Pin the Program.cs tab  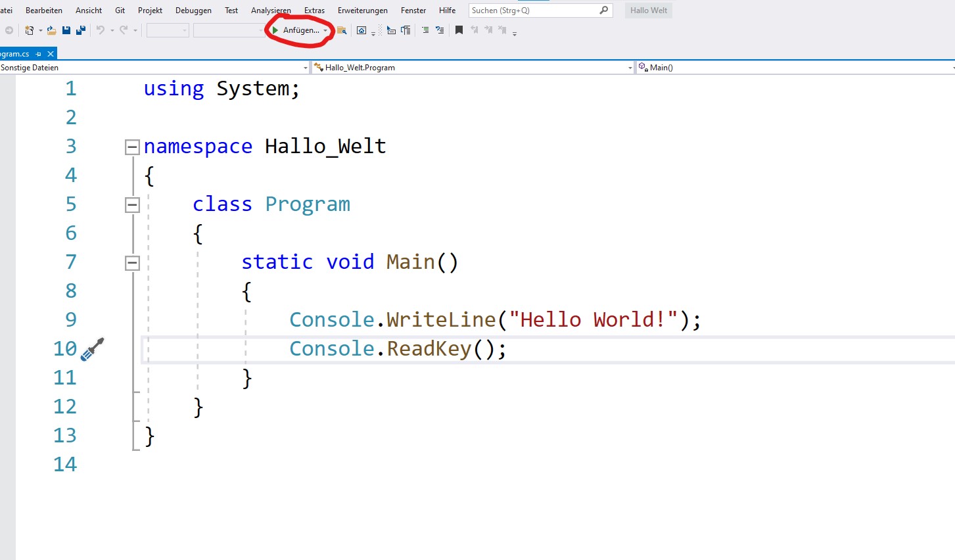coord(39,54)
